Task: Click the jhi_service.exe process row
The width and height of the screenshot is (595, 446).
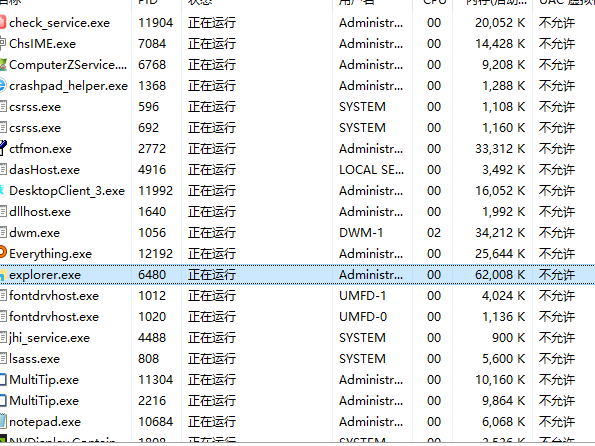Action: 298,337
